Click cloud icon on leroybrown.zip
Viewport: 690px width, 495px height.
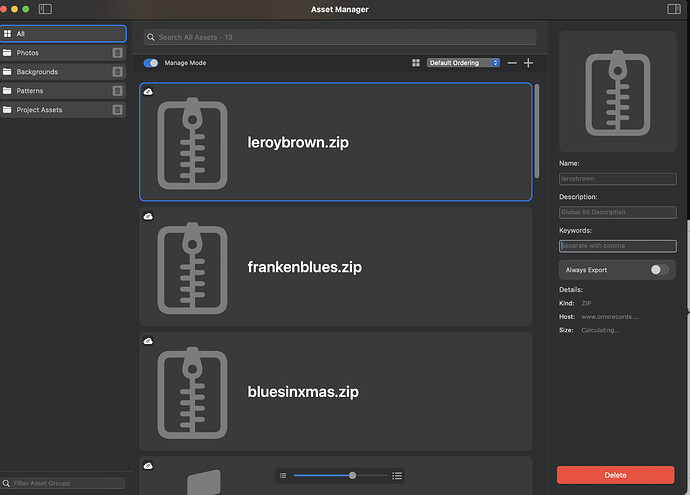pyautogui.click(x=148, y=92)
